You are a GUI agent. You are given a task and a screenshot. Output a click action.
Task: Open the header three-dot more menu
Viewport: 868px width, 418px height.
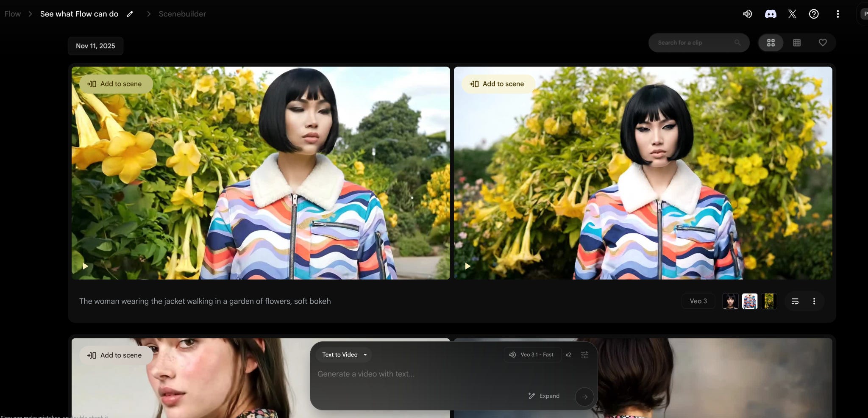click(837, 14)
